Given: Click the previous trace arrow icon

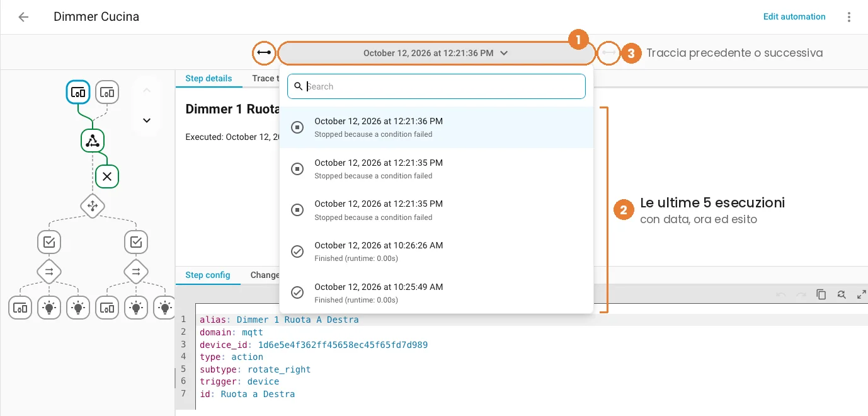Looking at the screenshot, I should (264, 53).
